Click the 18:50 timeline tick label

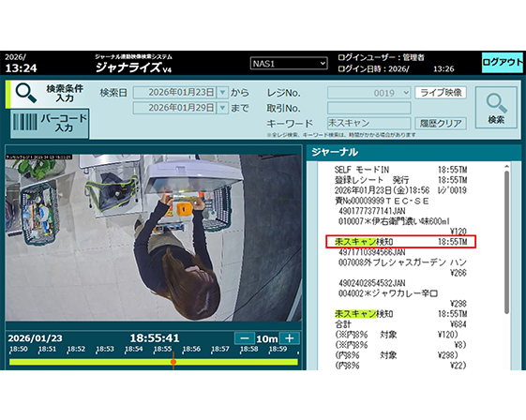19,349
